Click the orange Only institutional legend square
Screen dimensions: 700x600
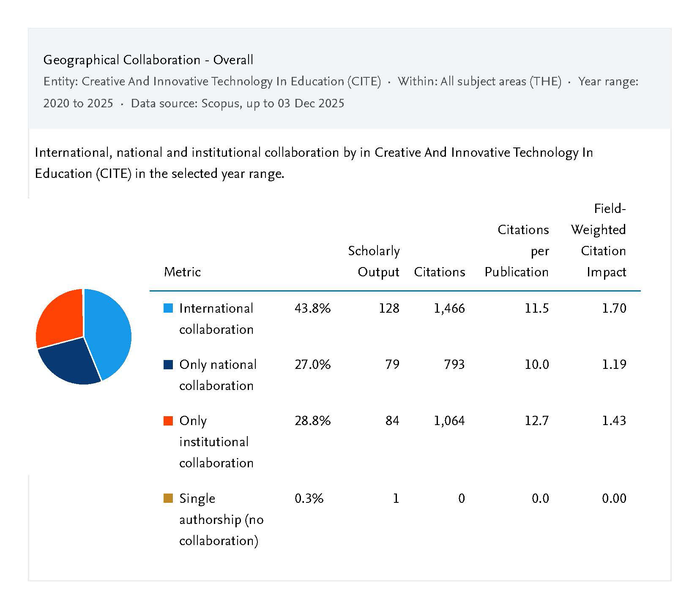(168, 421)
